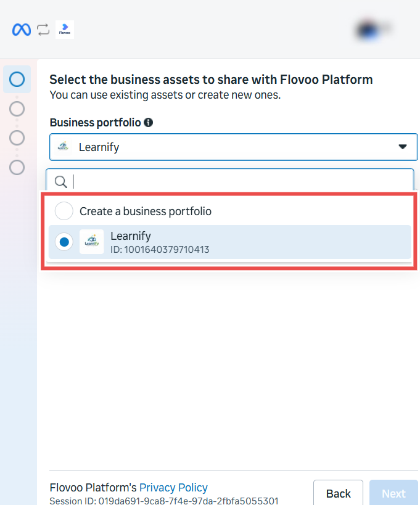The image size is (420, 505).
Task: Jump to the second step indicator
Action: pyautogui.click(x=17, y=109)
